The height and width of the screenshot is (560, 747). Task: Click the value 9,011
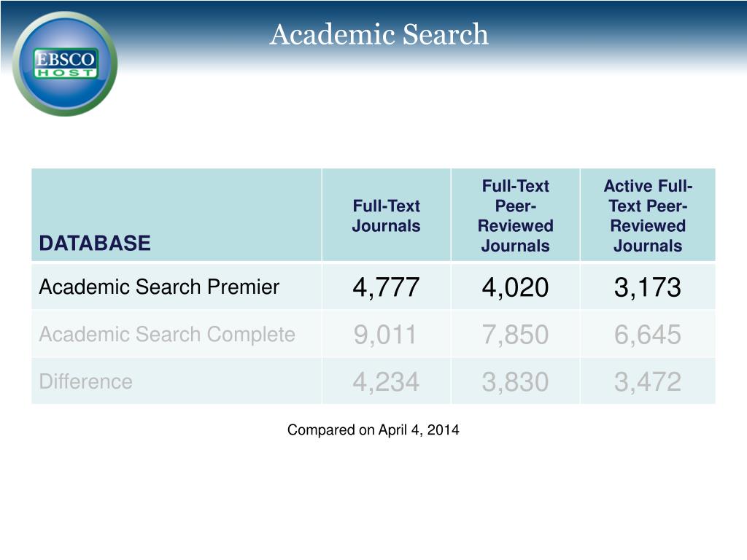[x=385, y=334]
